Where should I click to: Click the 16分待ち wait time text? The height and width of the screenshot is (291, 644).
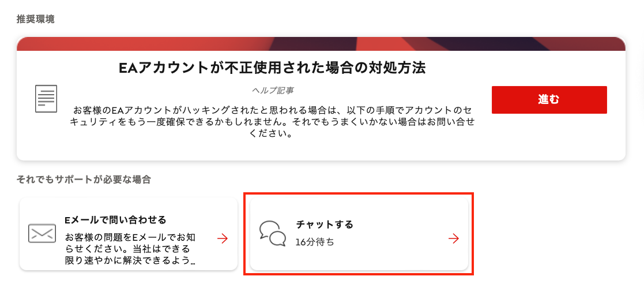coord(315,242)
